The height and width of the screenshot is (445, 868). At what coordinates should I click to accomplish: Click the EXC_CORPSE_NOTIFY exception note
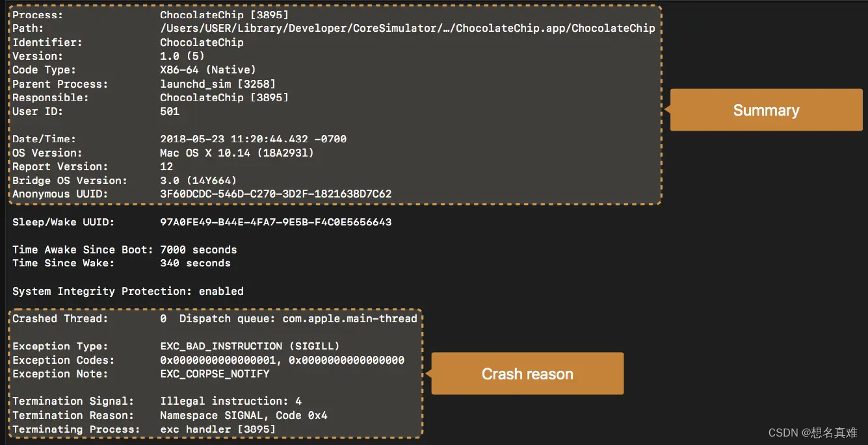215,374
